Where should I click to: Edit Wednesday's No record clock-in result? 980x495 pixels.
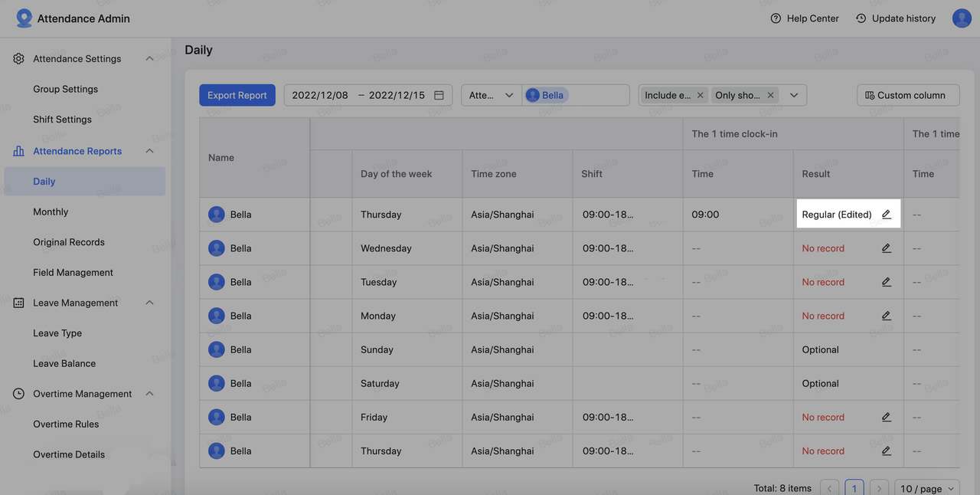(x=886, y=248)
